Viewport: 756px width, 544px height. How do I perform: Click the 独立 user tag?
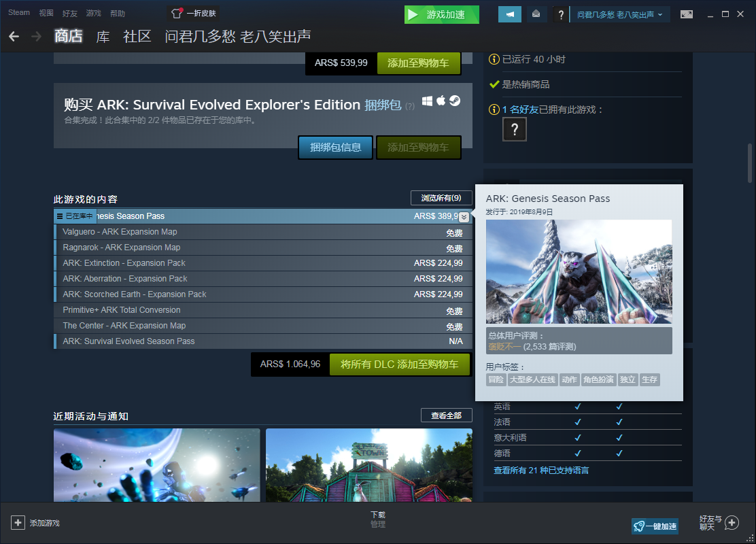pyautogui.click(x=628, y=379)
